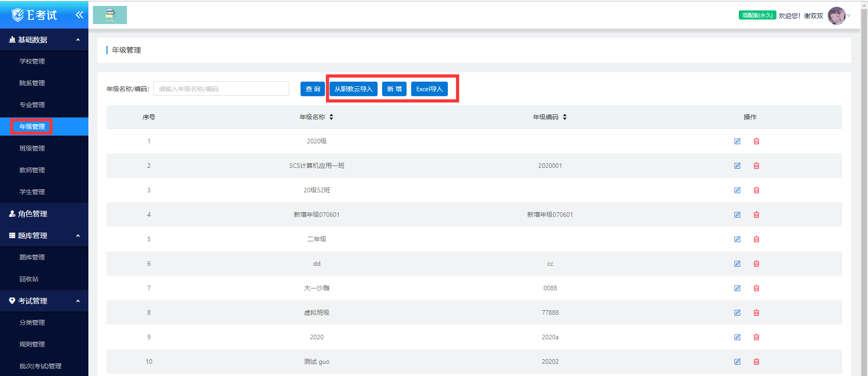This screenshot has width=868, height=376.
Task: Click the 0088 code cell
Action: coord(550,288)
